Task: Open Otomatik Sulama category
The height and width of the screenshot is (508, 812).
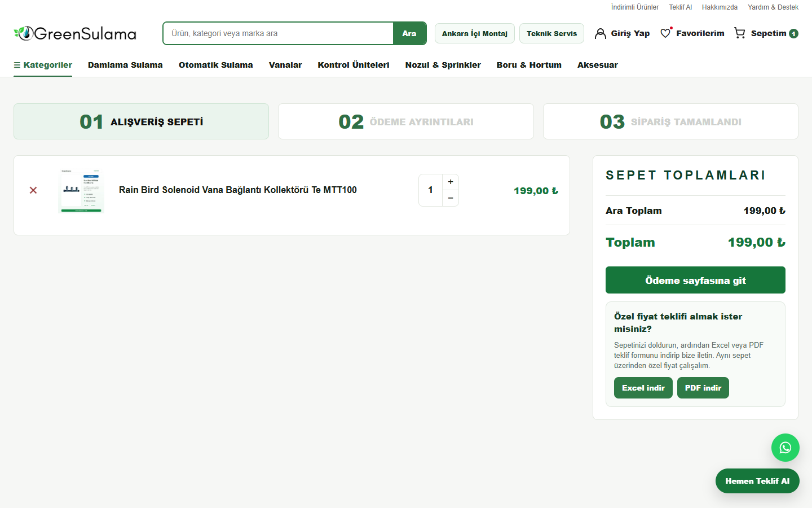Action: pyautogui.click(x=216, y=65)
